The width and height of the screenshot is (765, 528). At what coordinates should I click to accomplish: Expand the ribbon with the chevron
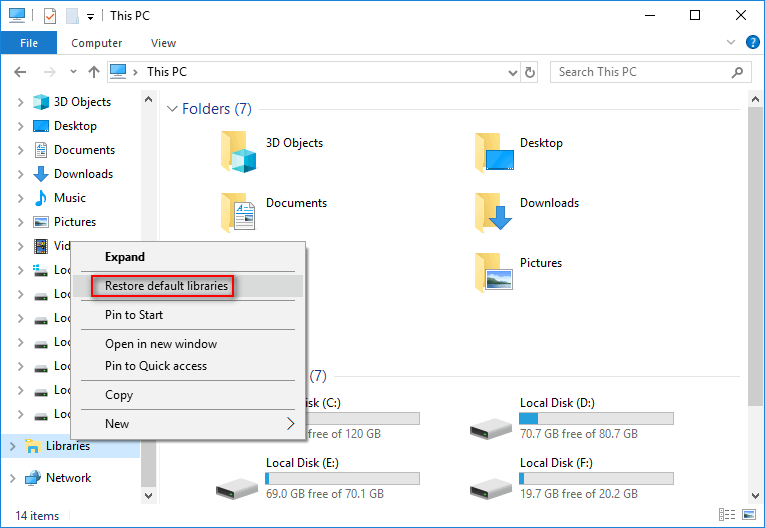[x=731, y=43]
